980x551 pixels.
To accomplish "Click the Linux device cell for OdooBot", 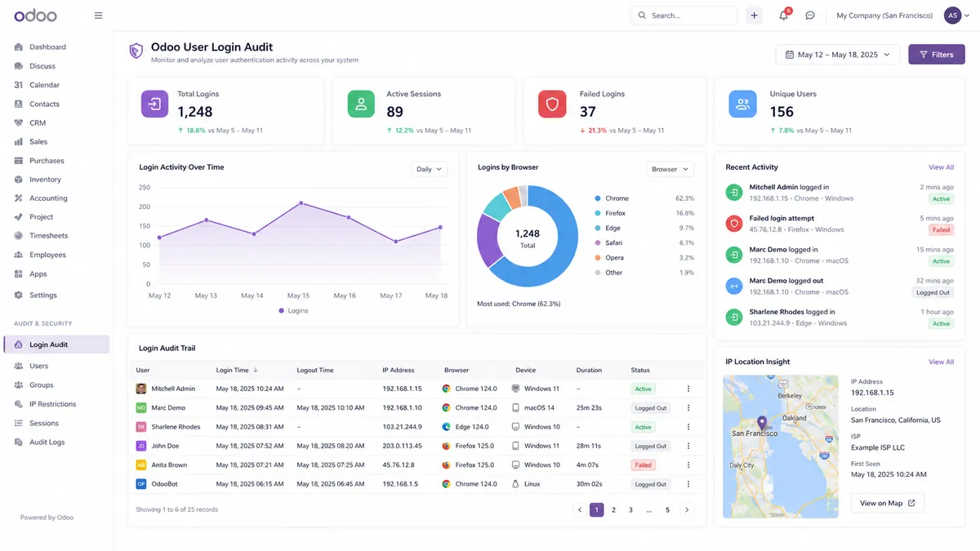I will click(526, 484).
